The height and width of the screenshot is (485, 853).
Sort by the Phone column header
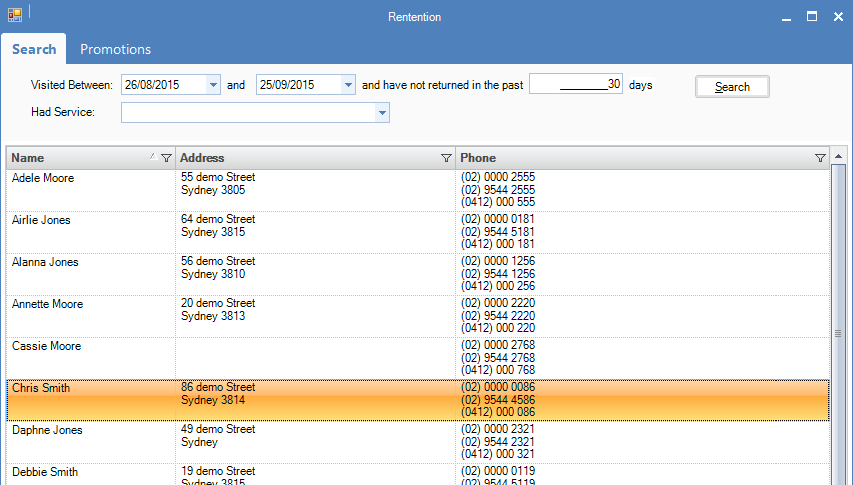[630, 158]
